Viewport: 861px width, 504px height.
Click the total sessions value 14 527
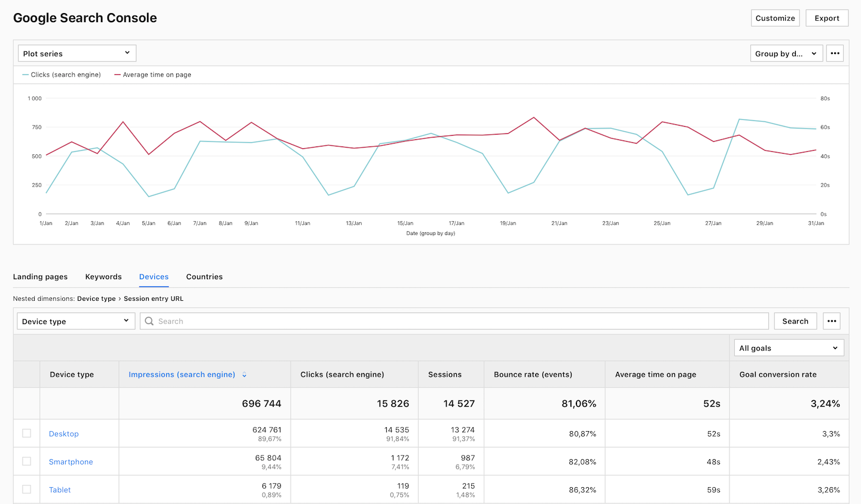pos(459,404)
